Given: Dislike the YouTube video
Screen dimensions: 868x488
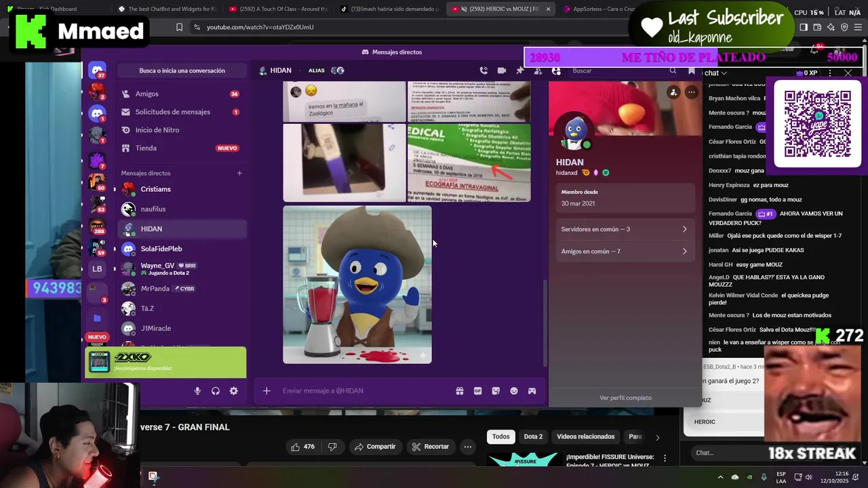Looking at the screenshot, I should tap(332, 447).
